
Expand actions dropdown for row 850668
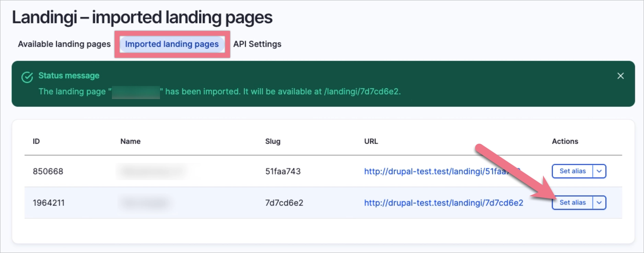coord(599,171)
